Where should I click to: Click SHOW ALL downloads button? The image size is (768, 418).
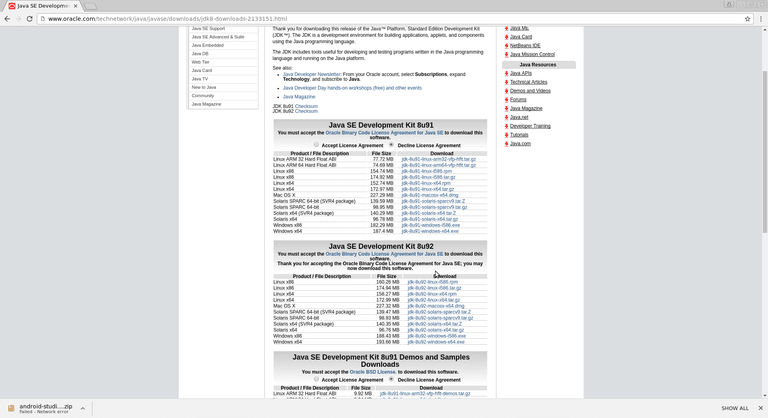click(735, 408)
